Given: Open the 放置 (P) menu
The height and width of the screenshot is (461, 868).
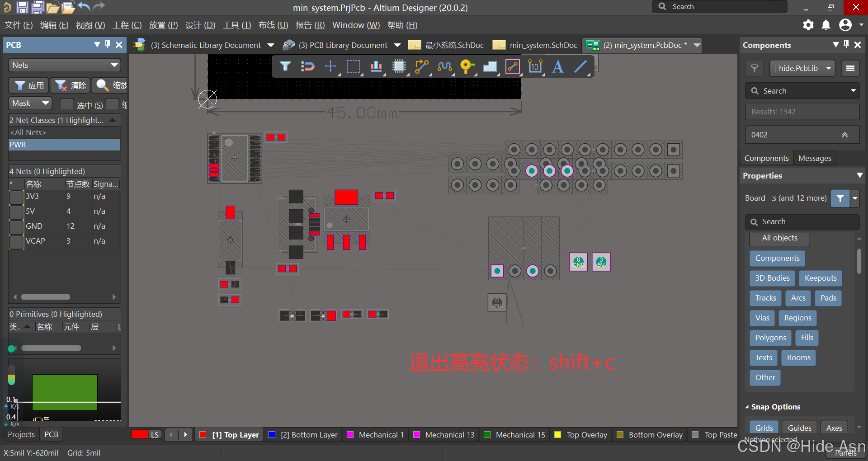Looking at the screenshot, I should click(x=163, y=25).
